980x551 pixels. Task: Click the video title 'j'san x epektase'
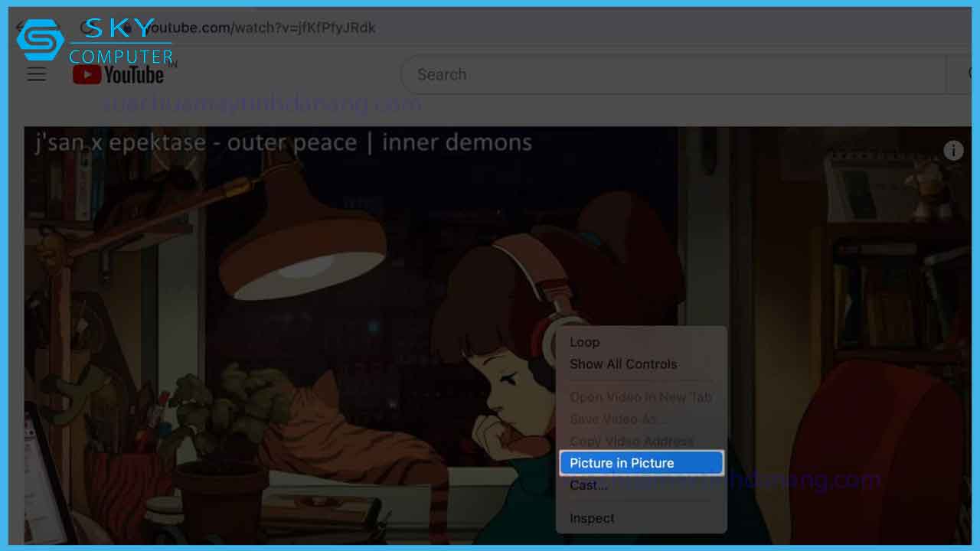pyautogui.click(x=283, y=142)
